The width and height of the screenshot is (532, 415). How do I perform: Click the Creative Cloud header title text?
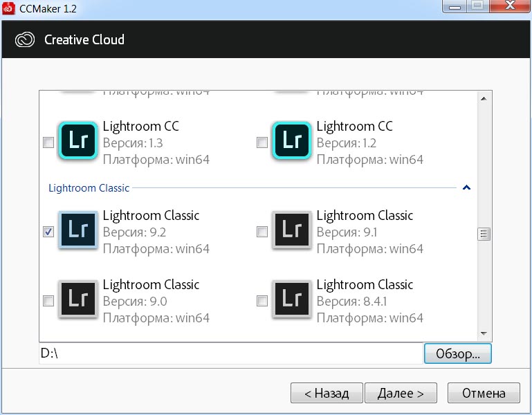(x=84, y=39)
